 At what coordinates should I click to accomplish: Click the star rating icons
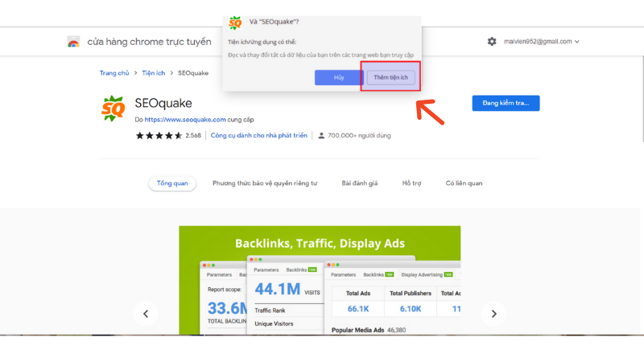point(159,135)
